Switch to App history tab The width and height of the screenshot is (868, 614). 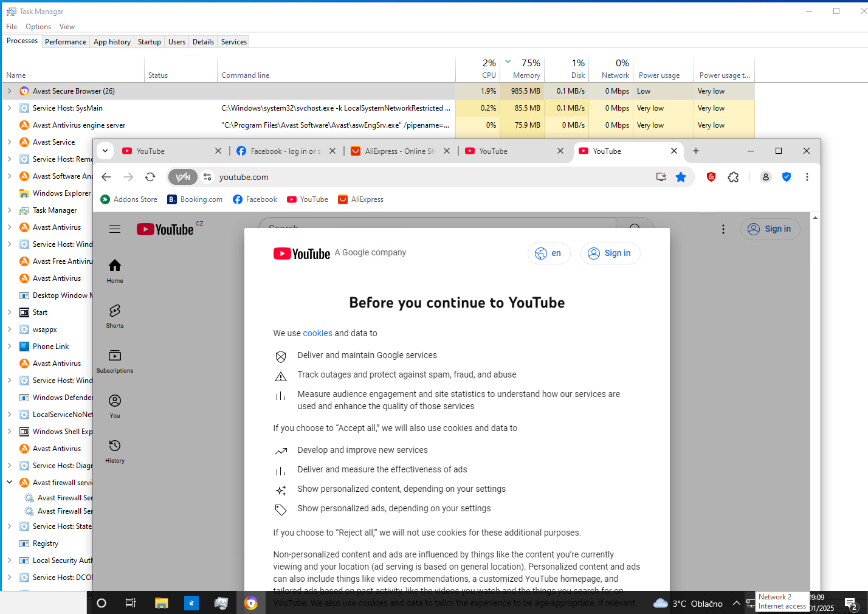point(112,42)
